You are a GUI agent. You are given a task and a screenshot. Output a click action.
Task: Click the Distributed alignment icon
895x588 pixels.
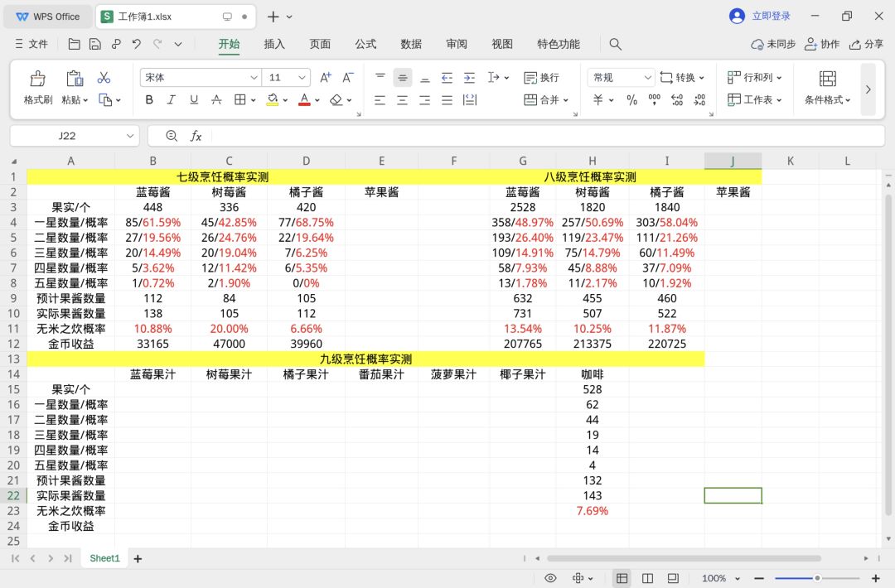(x=470, y=100)
